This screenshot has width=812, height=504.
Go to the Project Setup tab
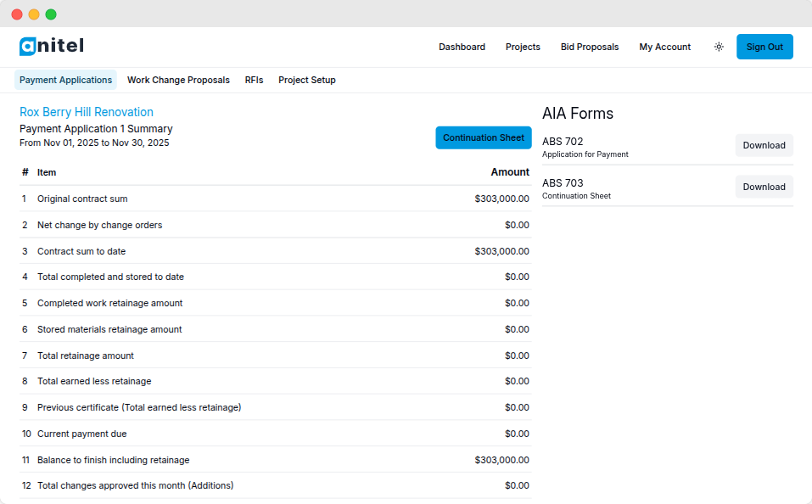pos(306,79)
